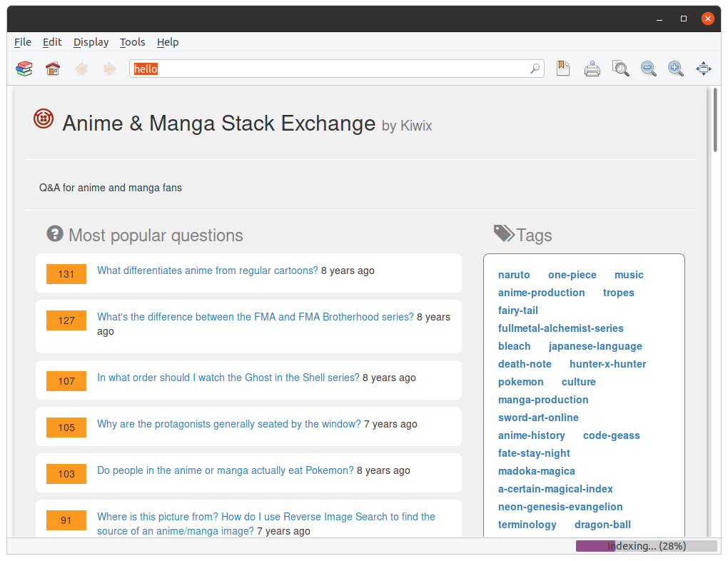This screenshot has width=728, height=561.
Task: Click the Tags label icon
Action: pyautogui.click(x=504, y=233)
